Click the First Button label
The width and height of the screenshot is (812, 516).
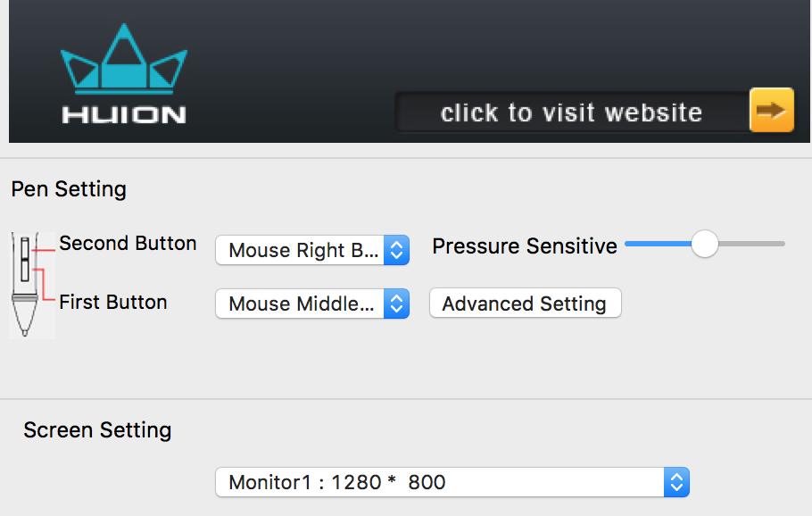[x=113, y=302]
